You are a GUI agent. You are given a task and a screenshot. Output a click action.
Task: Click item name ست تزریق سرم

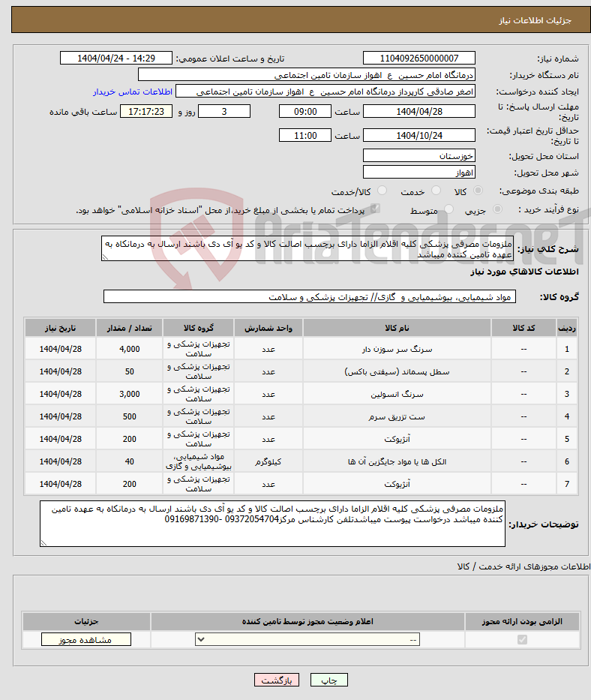pos(397,416)
